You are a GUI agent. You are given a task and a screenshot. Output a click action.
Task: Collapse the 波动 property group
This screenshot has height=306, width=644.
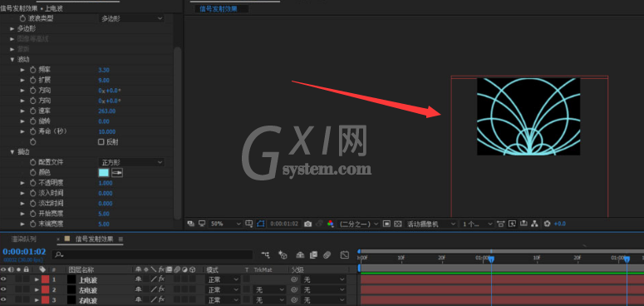pyautogui.click(x=12, y=60)
